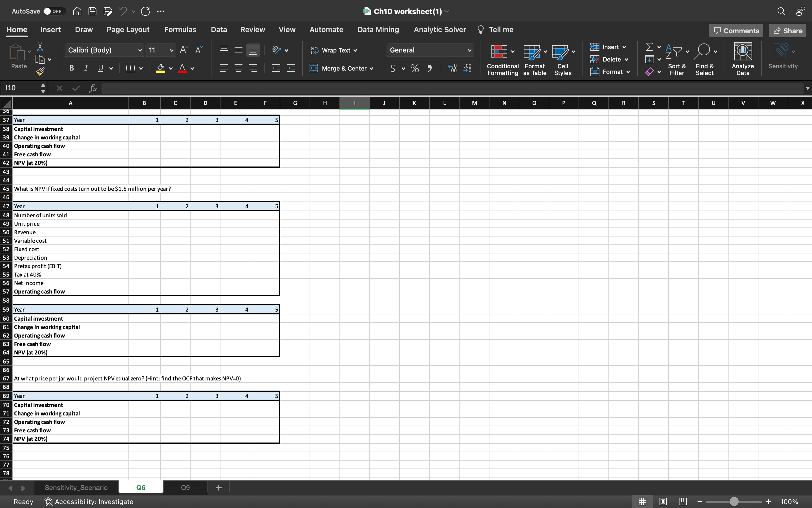Click the Name Box showing I10

coord(21,88)
